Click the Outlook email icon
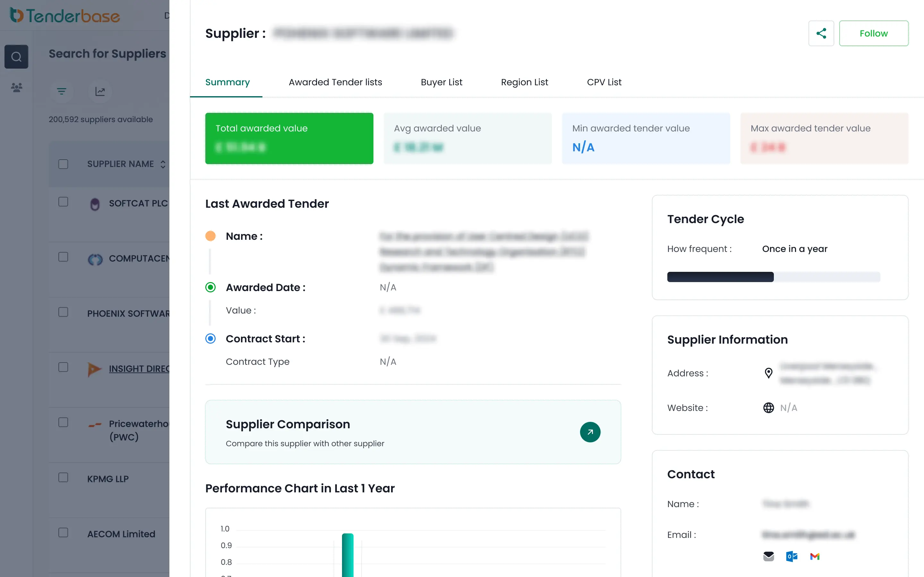Screen dimensions: 924x577 click(x=791, y=556)
